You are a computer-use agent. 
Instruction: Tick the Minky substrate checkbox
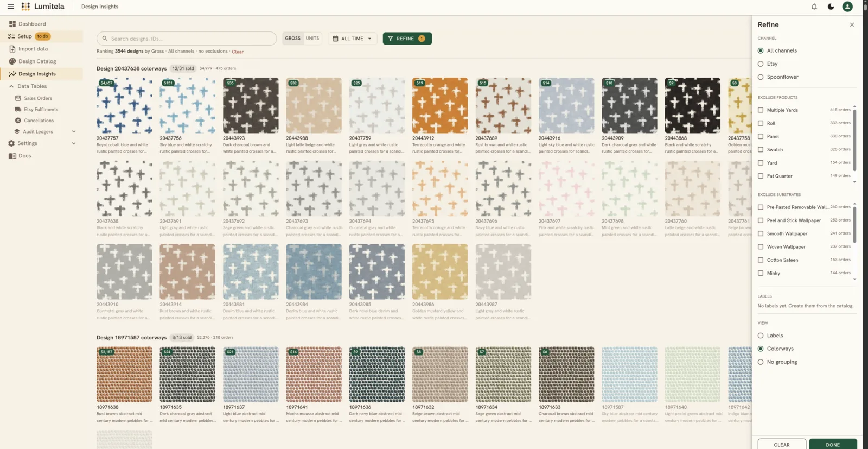tap(761, 273)
